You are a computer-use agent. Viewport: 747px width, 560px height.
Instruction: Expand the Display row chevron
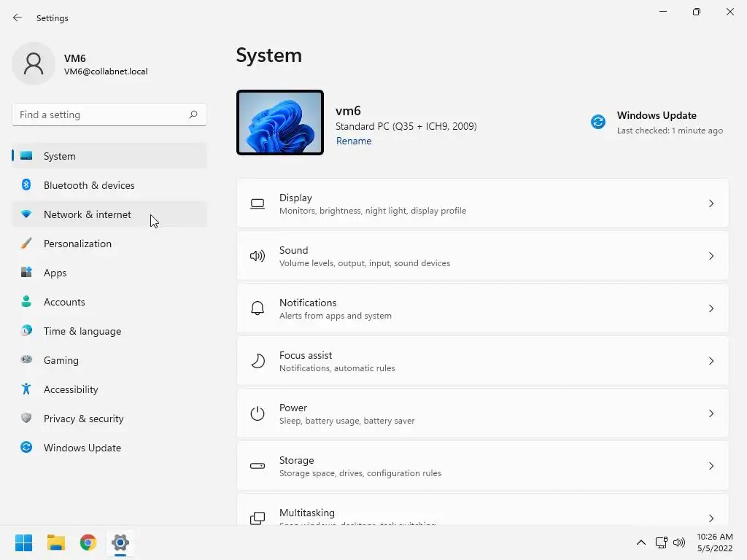point(711,204)
